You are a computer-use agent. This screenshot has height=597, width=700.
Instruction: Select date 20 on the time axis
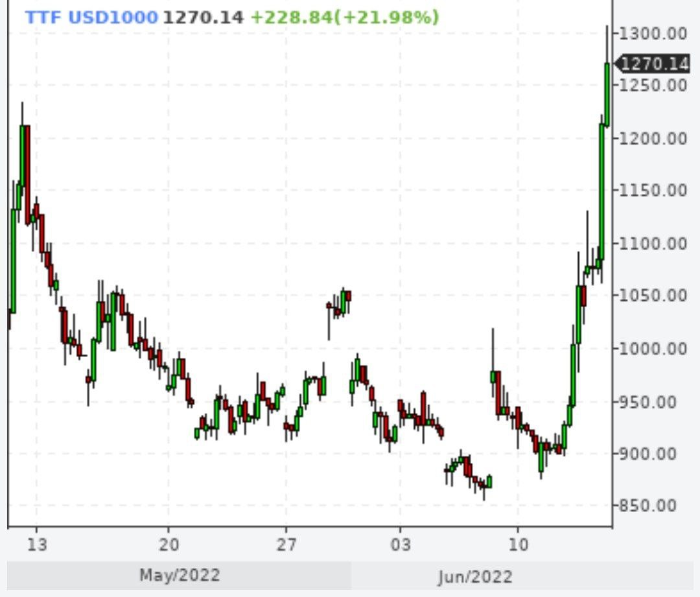(169, 544)
